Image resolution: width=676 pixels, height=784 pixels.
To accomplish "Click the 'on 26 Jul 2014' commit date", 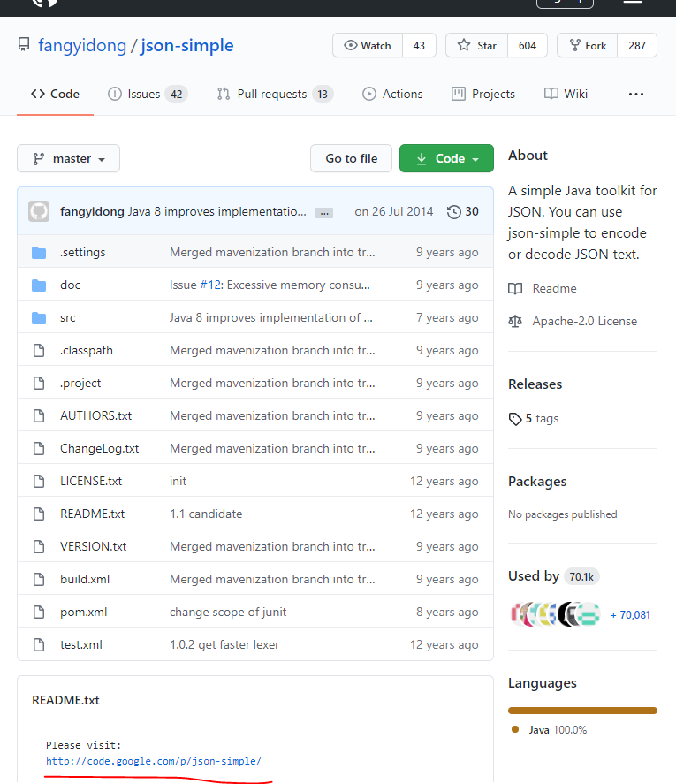I will [x=394, y=211].
